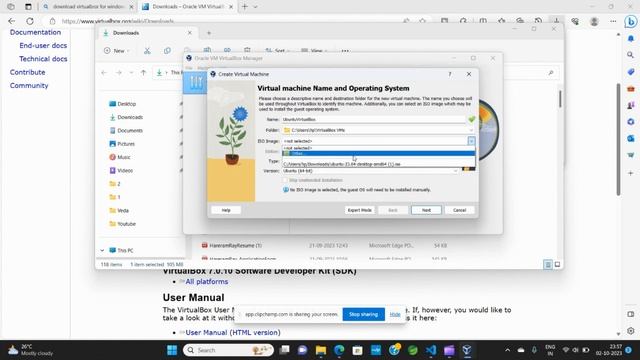Viewport: 640px width, 360px height.
Task: Open Desktop in Explorer sidebar
Action: pos(122,104)
